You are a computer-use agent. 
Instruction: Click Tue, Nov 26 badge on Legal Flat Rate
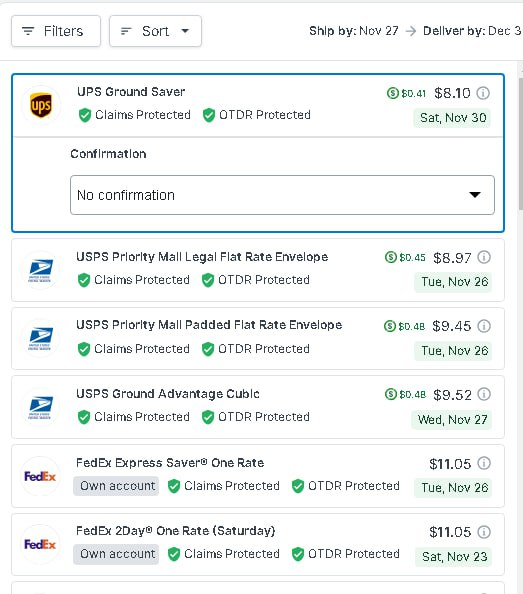pos(453,282)
